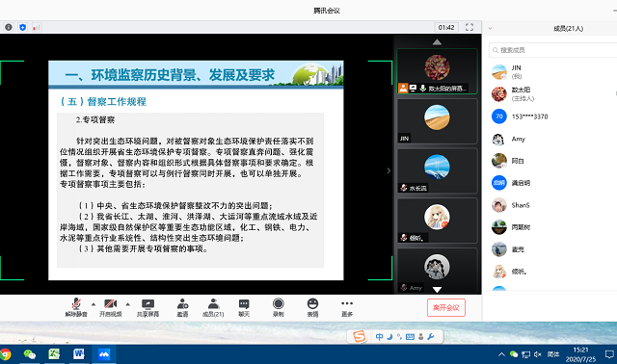
Task: Open Excel from the taskbar
Action: pyautogui.click(x=54, y=354)
